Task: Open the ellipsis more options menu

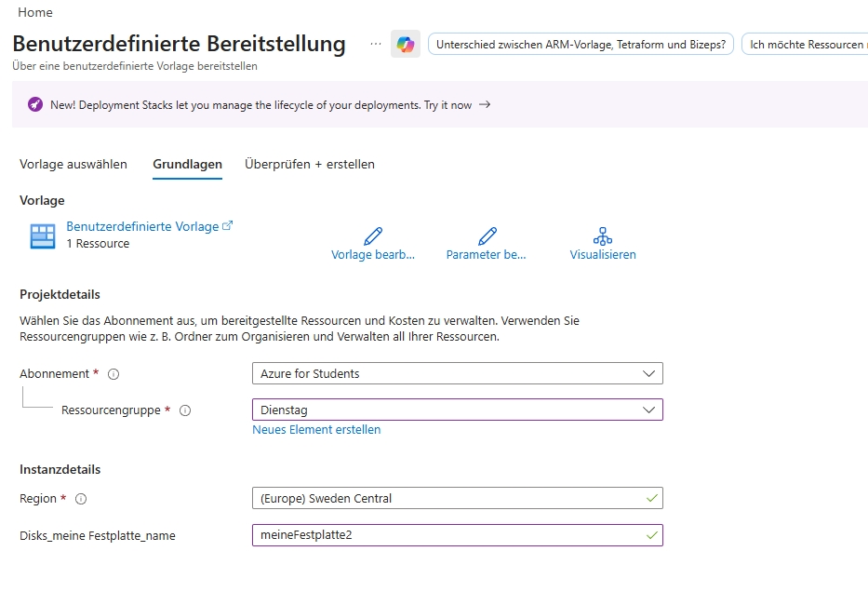Action: coord(376,44)
